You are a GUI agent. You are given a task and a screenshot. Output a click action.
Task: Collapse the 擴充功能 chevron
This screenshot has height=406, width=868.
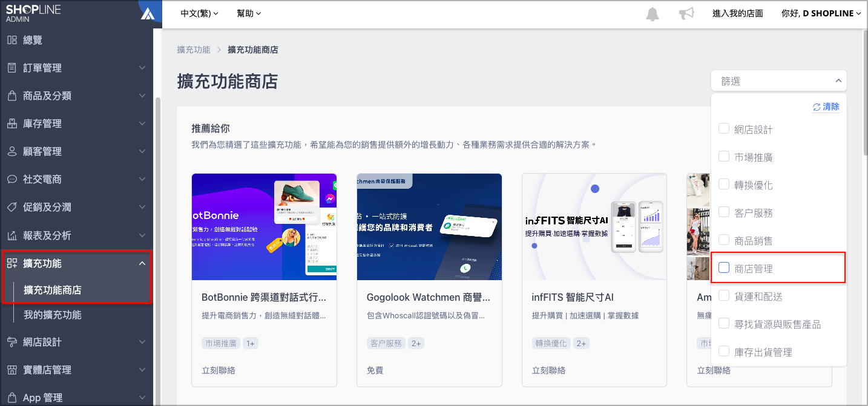(142, 263)
